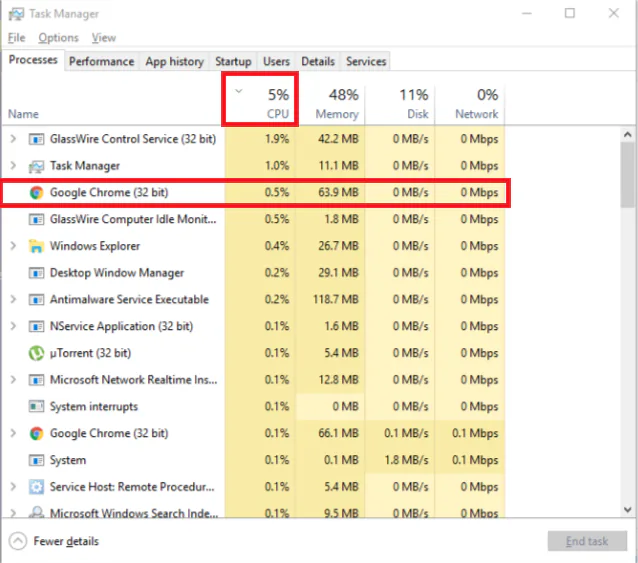Click the NService Application icon

pyautogui.click(x=36, y=326)
